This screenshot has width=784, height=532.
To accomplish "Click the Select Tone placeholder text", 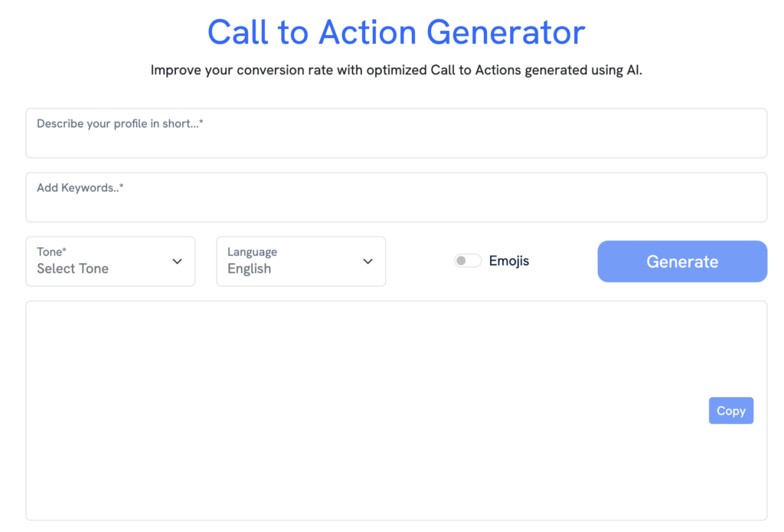I will pyautogui.click(x=73, y=269).
